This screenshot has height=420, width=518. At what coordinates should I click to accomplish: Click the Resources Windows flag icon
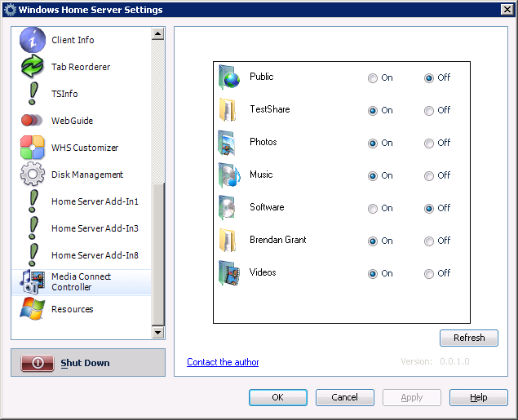[x=33, y=309]
